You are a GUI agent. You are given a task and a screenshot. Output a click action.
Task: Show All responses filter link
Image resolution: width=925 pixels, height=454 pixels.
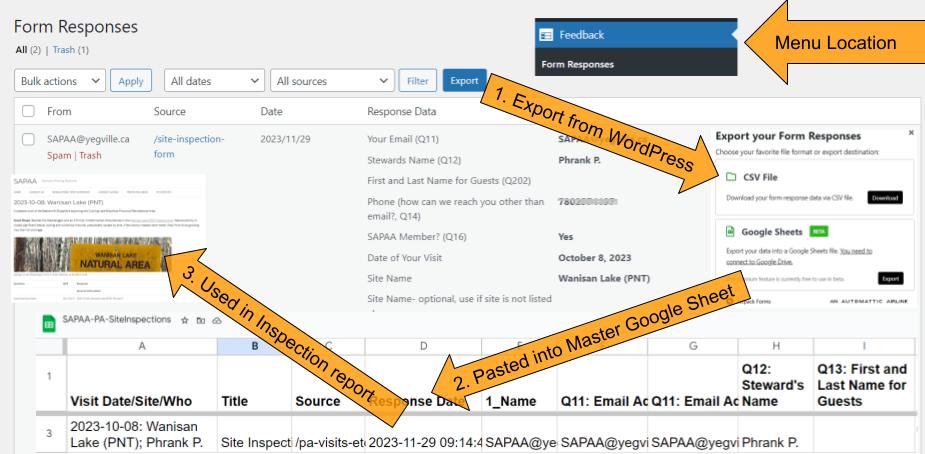(x=21, y=50)
